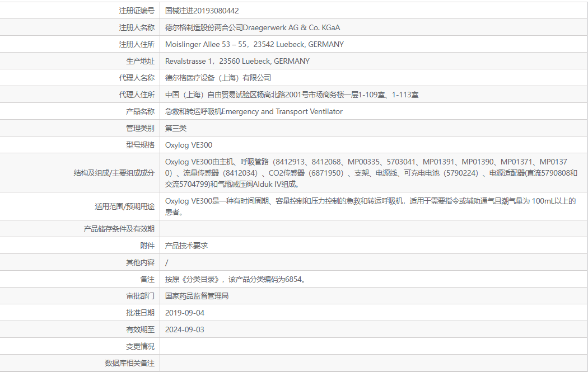The width and height of the screenshot is (588, 372).
Task: Select registration number 国械注进20193080442
Action: pyautogui.click(x=202, y=11)
